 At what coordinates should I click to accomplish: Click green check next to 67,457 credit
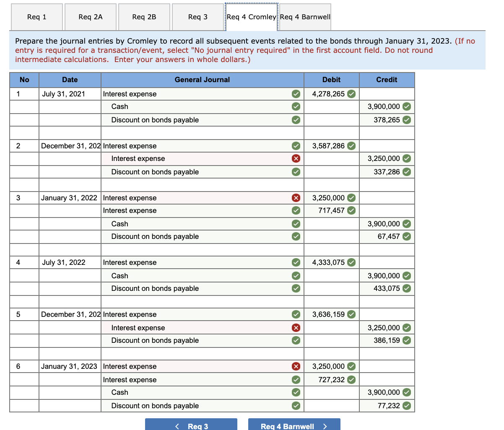pyautogui.click(x=407, y=236)
